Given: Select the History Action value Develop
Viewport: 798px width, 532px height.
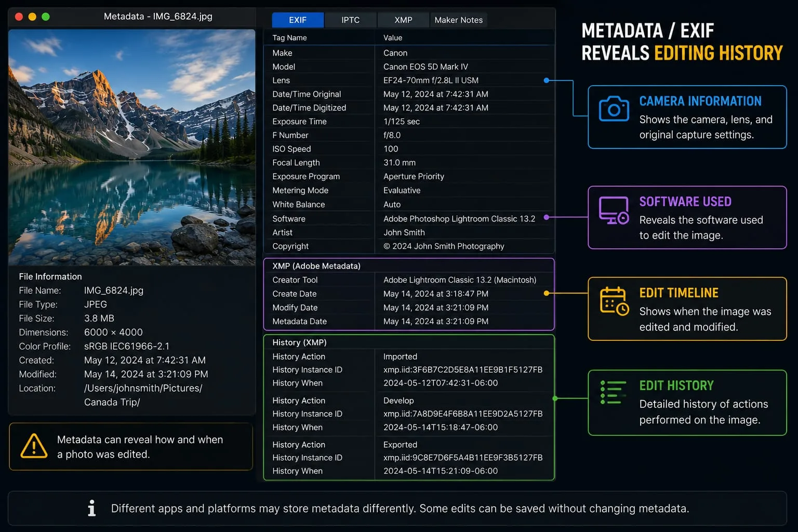Looking at the screenshot, I should pyautogui.click(x=398, y=401).
